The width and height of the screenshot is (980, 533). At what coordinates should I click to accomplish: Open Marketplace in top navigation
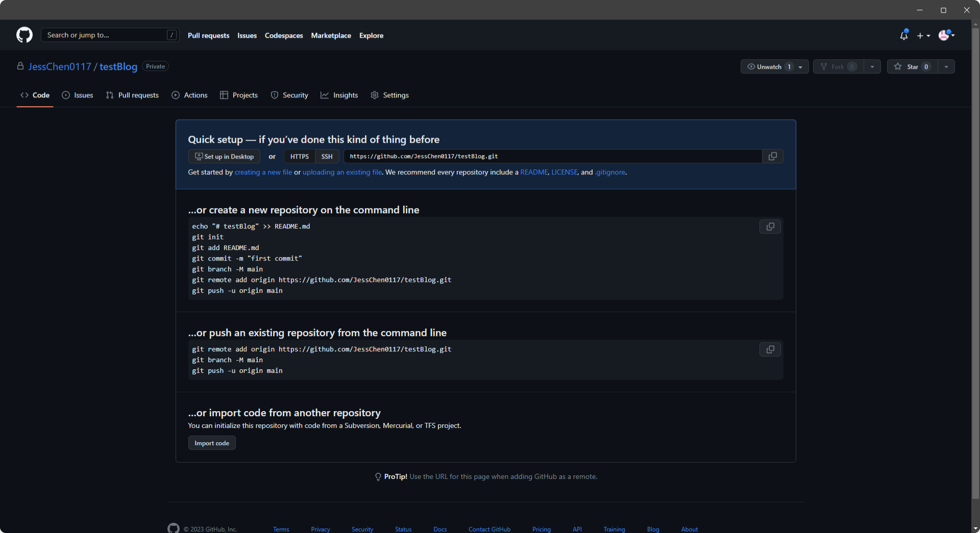331,36
